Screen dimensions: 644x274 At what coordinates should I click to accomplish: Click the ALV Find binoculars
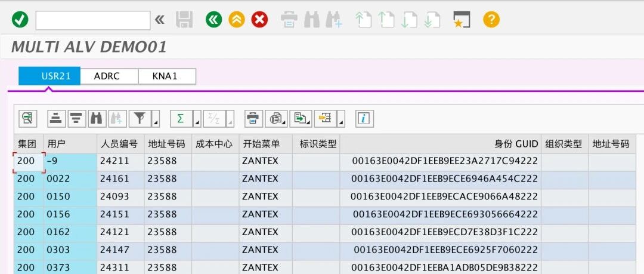97,118
